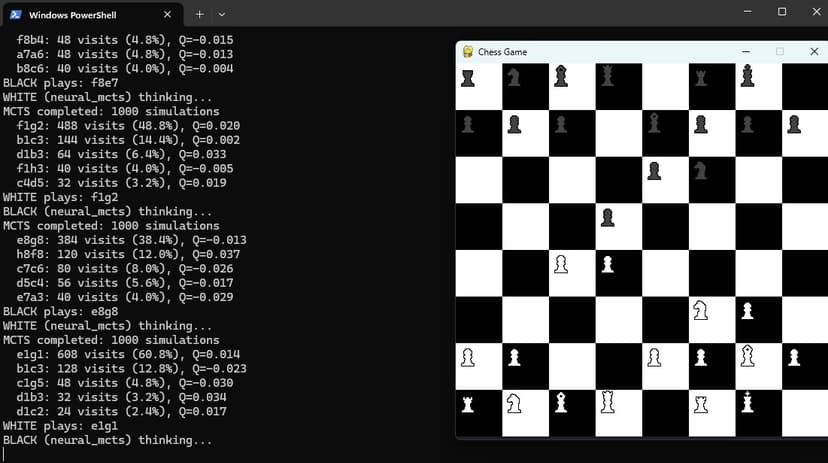Image resolution: width=828 pixels, height=463 pixels.
Task: Select the black queen on d8
Action: click(607, 76)
